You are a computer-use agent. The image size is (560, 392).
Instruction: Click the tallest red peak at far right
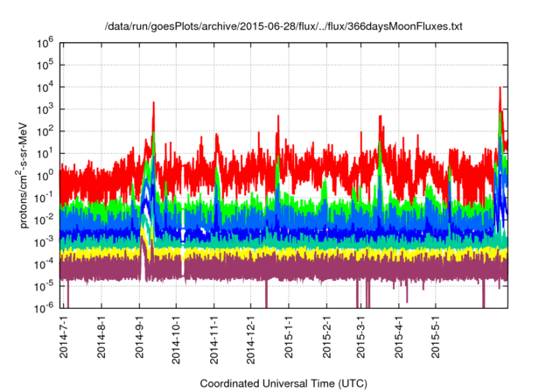500,89
